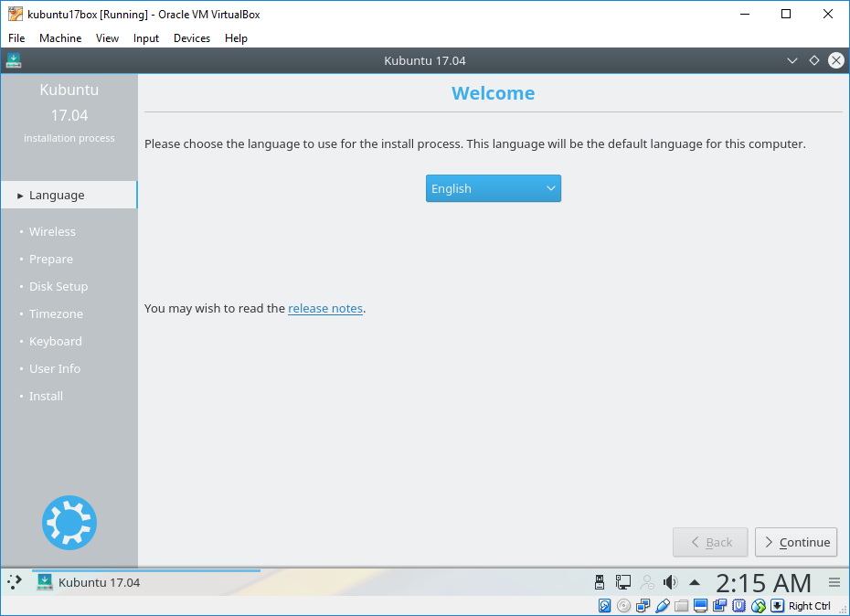Open the release notes link
This screenshot has width=850, height=616.
pyautogui.click(x=325, y=308)
